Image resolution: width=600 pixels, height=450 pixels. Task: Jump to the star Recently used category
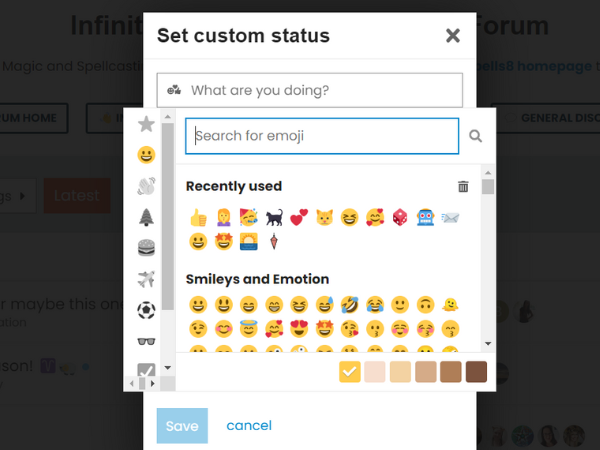pos(146,124)
